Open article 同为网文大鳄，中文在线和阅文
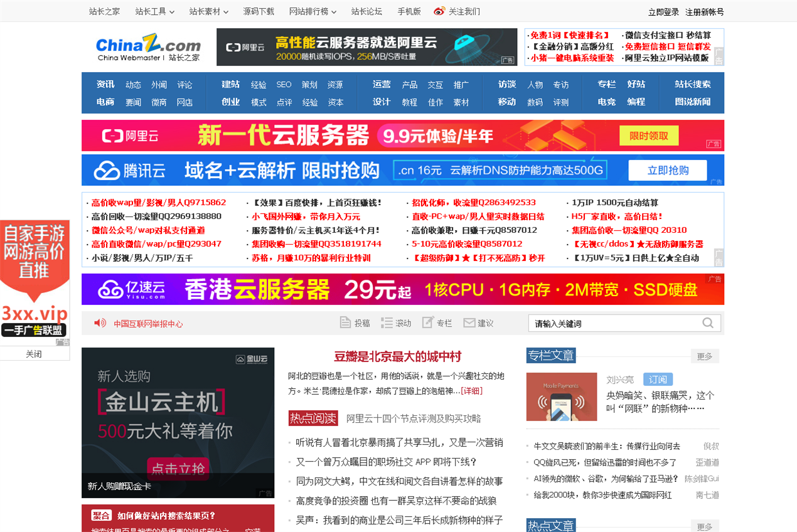 [399, 481]
